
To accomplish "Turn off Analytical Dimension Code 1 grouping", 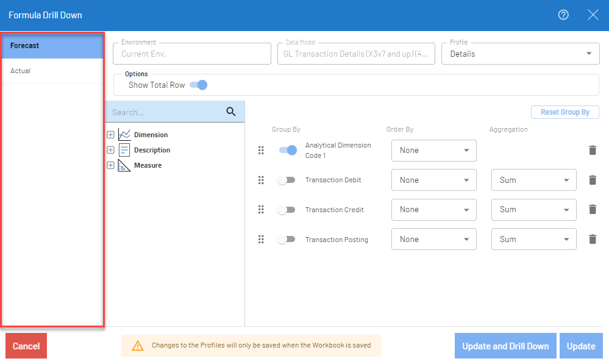I will click(288, 150).
